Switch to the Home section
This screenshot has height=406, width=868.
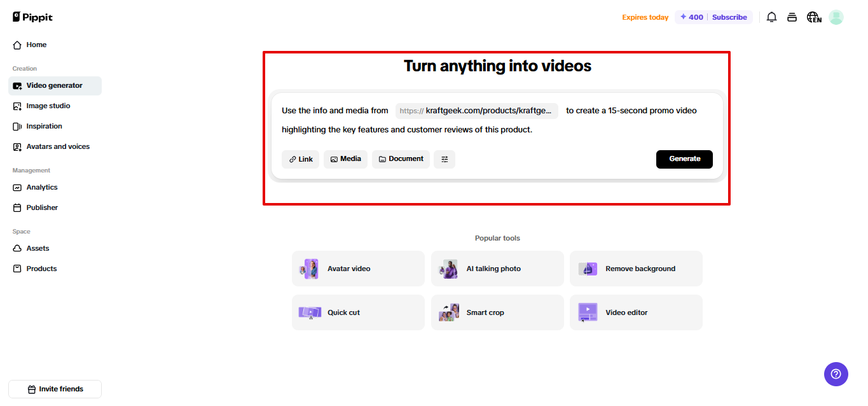[37, 45]
